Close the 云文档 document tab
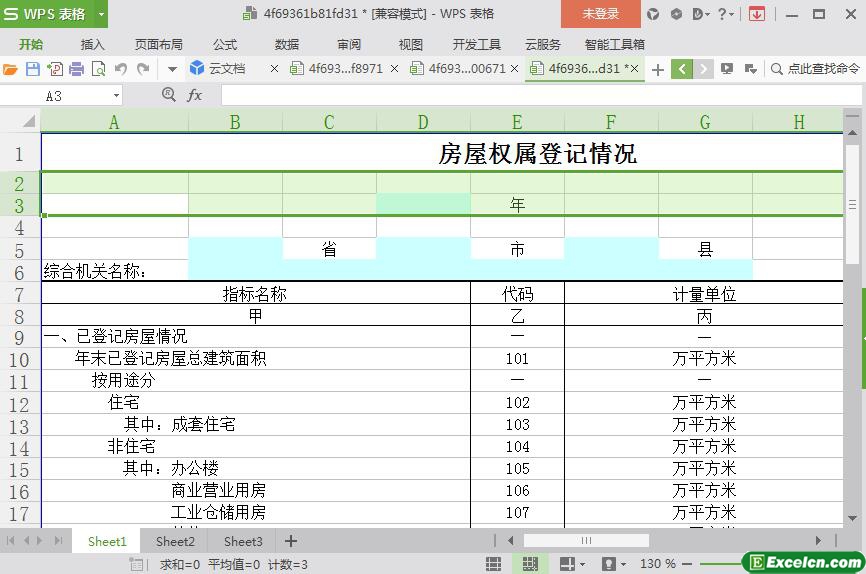 tap(275, 69)
